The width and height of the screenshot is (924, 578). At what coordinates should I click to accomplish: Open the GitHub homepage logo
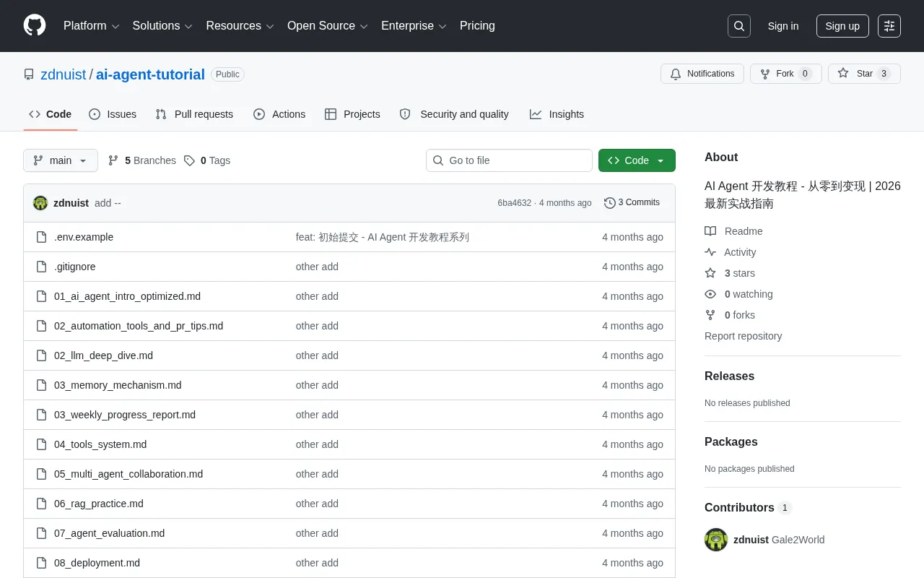(x=35, y=26)
